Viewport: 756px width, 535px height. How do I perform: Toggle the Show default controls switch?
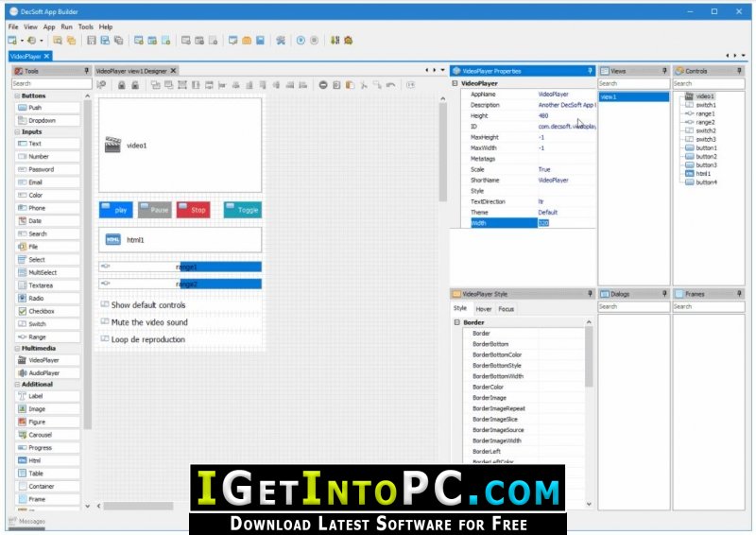(x=105, y=305)
